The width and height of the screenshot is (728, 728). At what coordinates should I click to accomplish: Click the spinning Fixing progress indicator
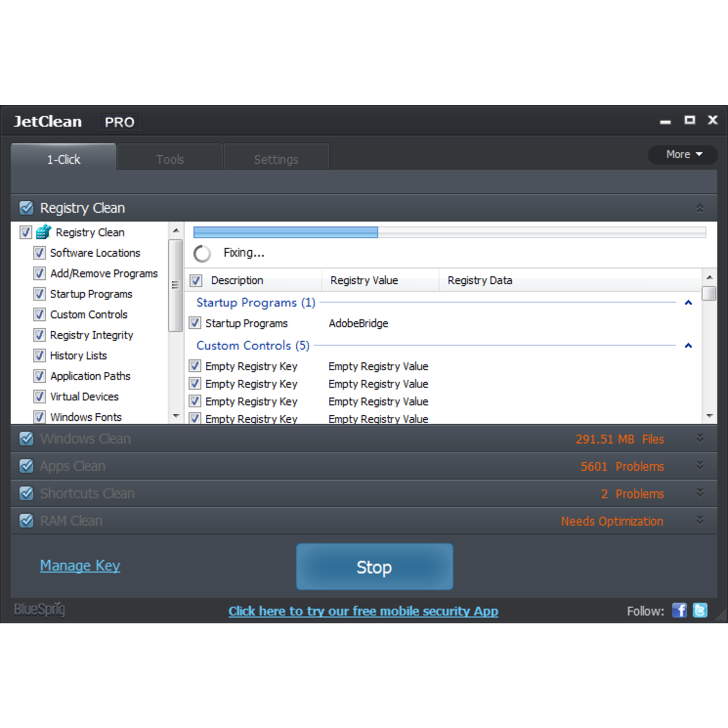202,254
